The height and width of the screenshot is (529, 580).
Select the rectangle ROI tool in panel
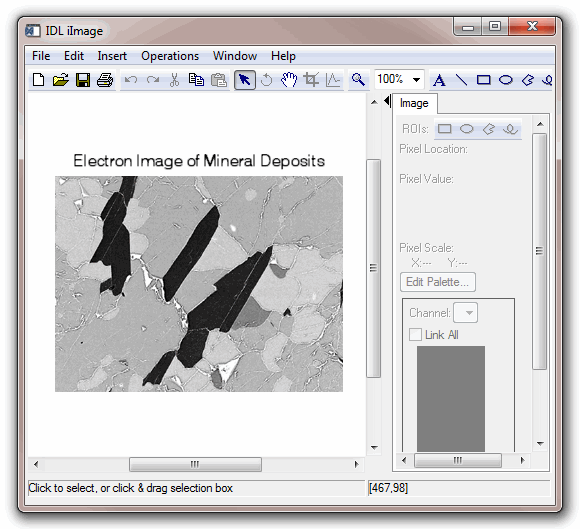coord(445,129)
